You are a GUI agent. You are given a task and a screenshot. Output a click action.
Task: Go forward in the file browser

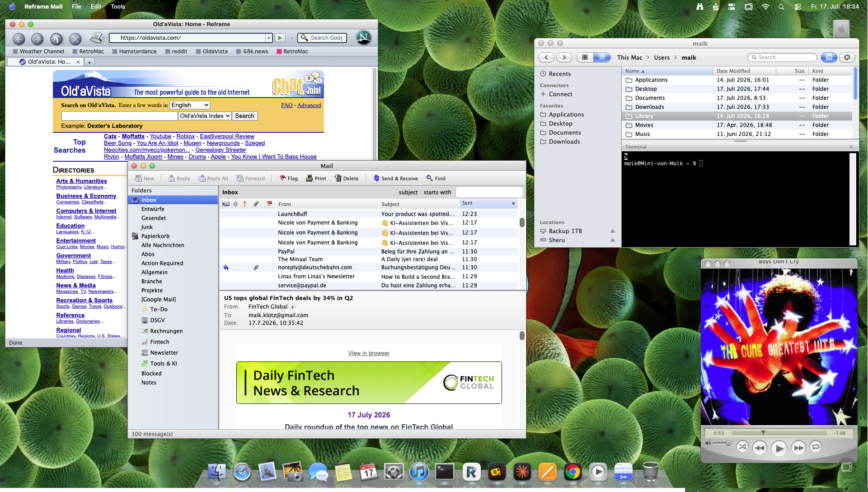(x=564, y=57)
